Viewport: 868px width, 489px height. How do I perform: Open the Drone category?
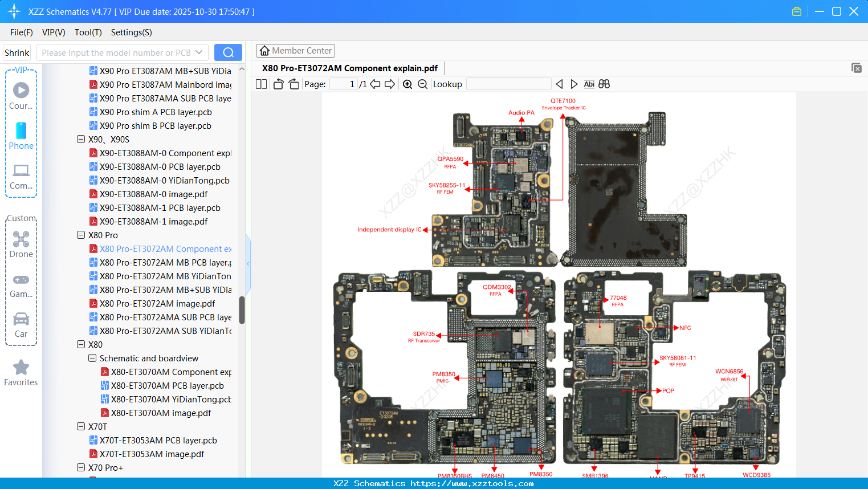tap(21, 244)
